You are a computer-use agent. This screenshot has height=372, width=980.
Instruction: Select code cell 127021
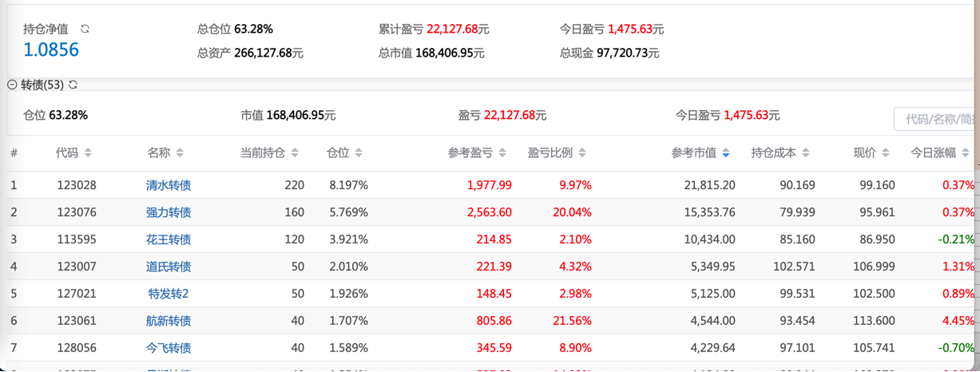(77, 294)
